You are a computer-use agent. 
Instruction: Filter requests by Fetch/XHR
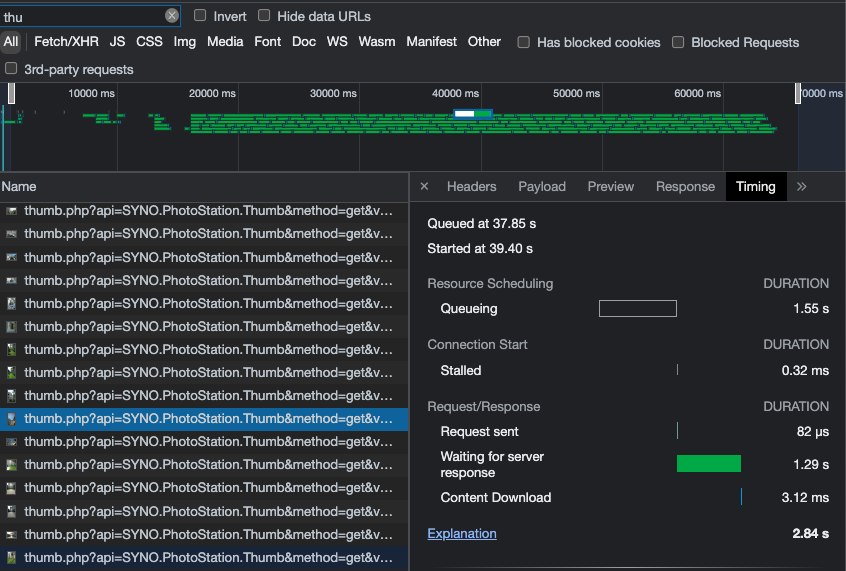[67, 42]
